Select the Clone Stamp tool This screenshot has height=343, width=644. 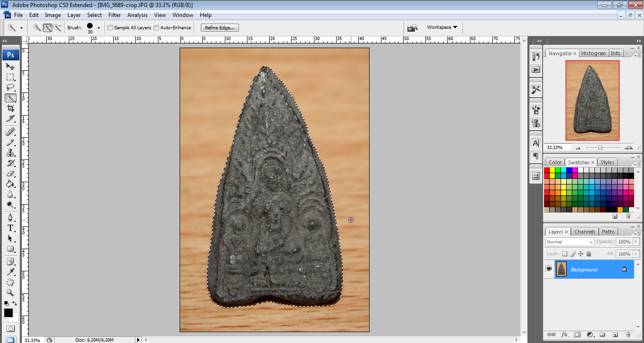[10, 152]
